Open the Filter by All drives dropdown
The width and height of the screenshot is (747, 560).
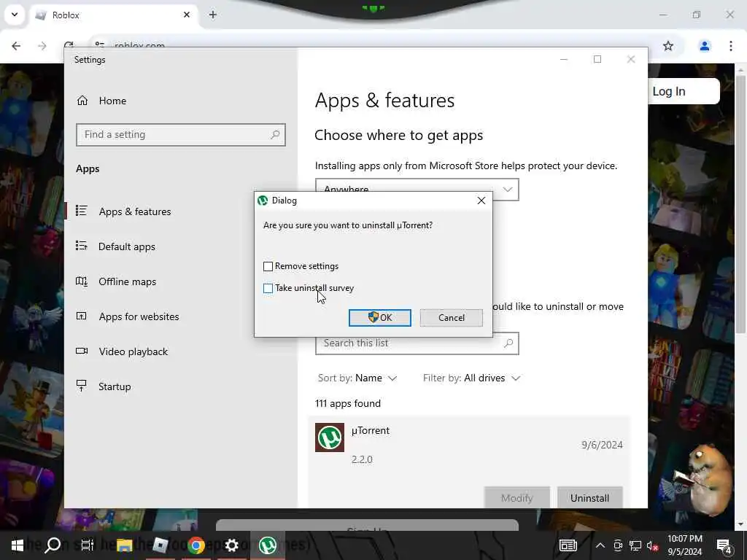tap(472, 378)
